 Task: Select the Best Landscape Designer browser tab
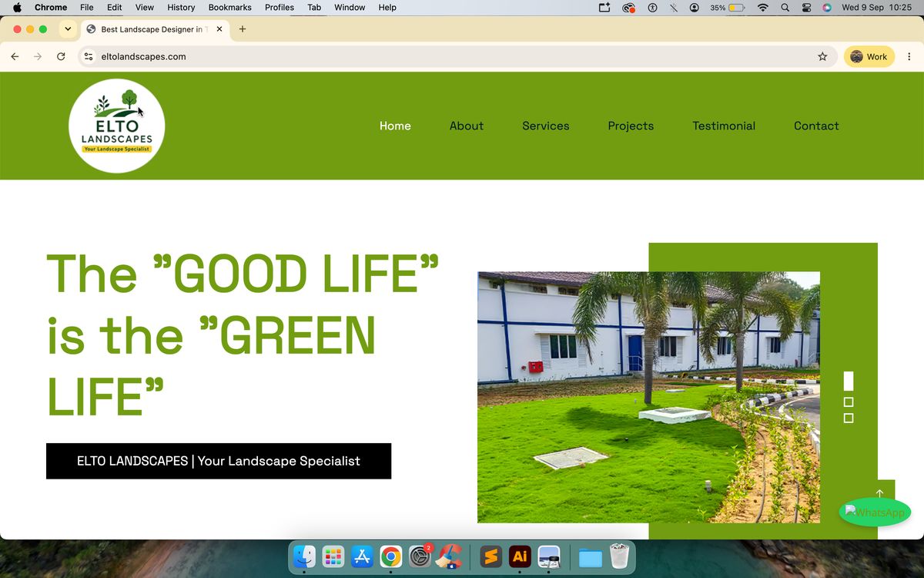tap(155, 29)
